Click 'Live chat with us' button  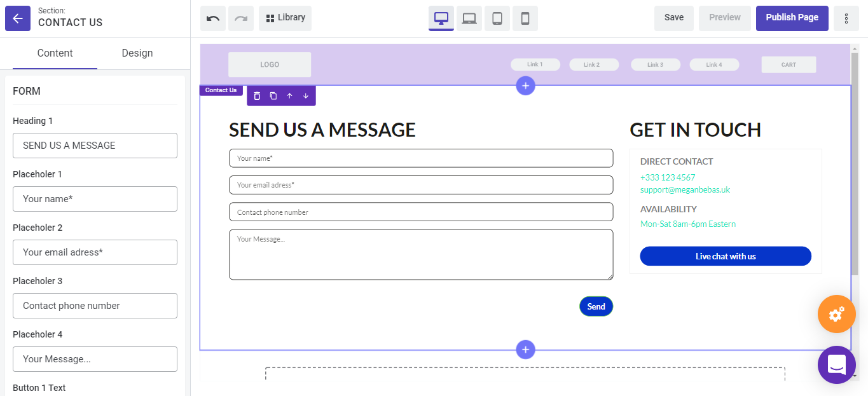tap(726, 256)
